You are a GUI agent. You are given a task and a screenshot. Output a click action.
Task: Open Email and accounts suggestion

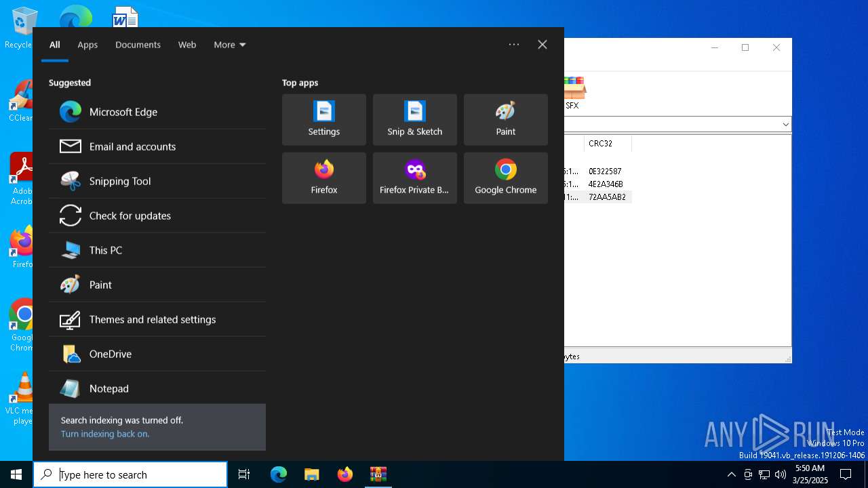point(157,146)
